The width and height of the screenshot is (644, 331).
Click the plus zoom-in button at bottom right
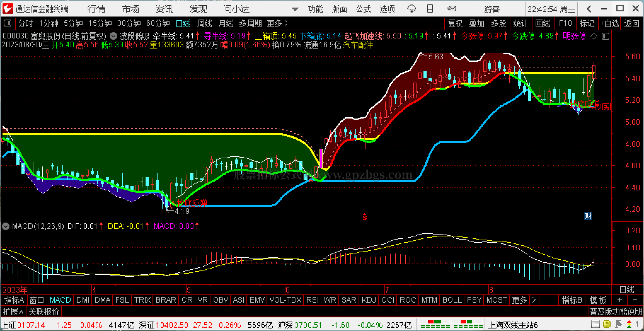point(619,300)
